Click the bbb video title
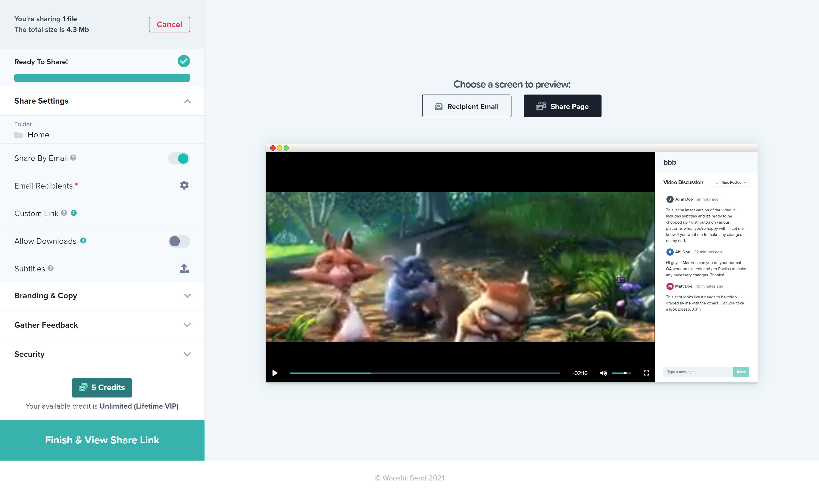Screen dimensions: 819x504 (x=670, y=162)
